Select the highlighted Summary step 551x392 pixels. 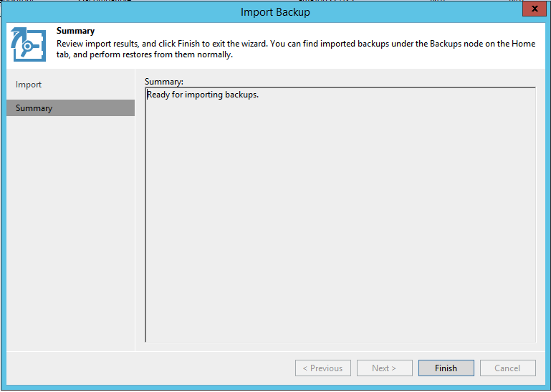(70, 108)
